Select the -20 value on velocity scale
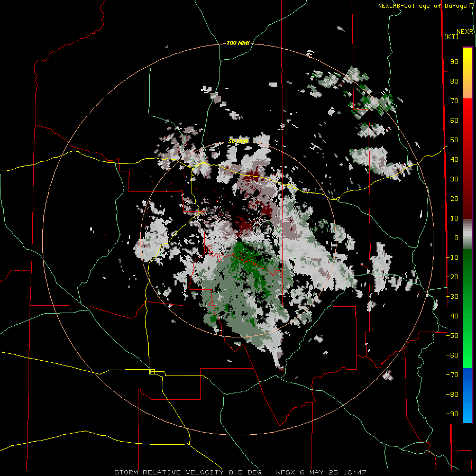476x476 pixels. pos(452,277)
